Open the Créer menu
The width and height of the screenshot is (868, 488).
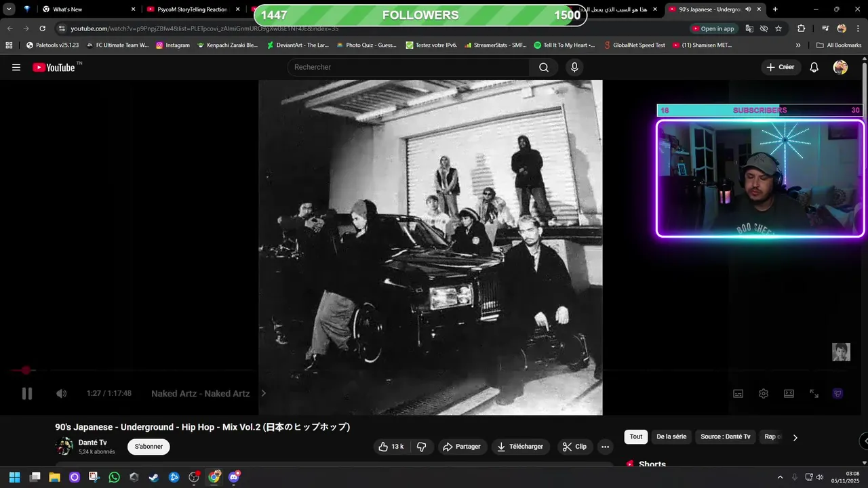coord(780,67)
